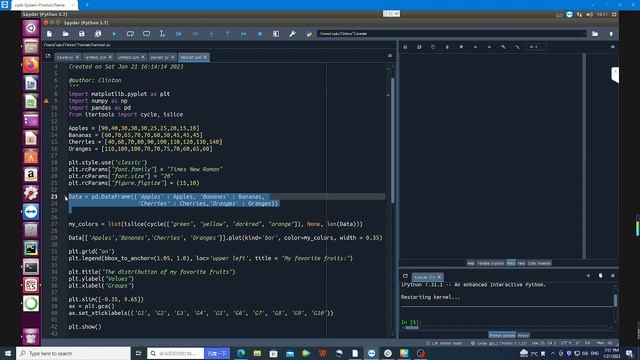The height and width of the screenshot is (360, 640).
Task: Open the Windows Start menu
Action: [8, 353]
